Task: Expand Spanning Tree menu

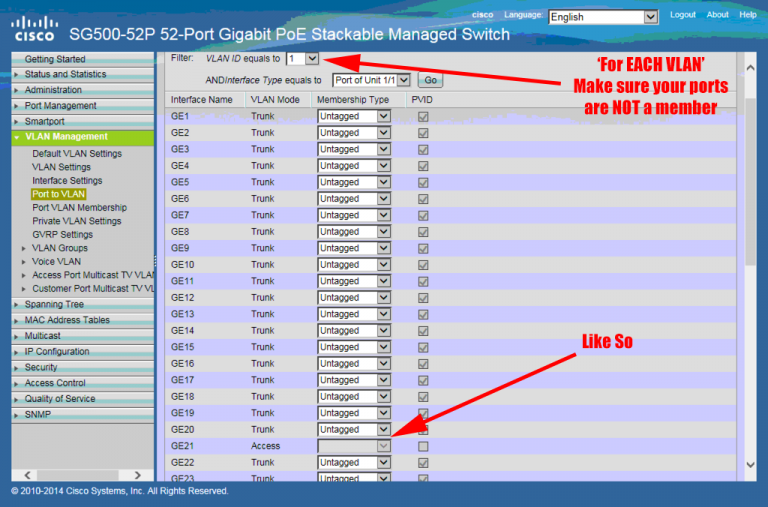Action: [x=82, y=305]
